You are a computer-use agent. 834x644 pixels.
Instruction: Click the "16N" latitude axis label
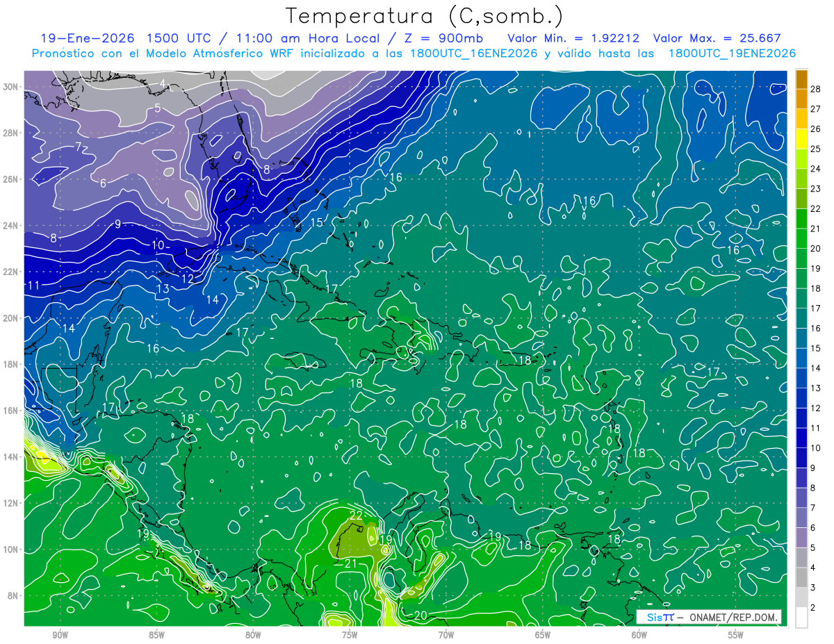(x=11, y=411)
